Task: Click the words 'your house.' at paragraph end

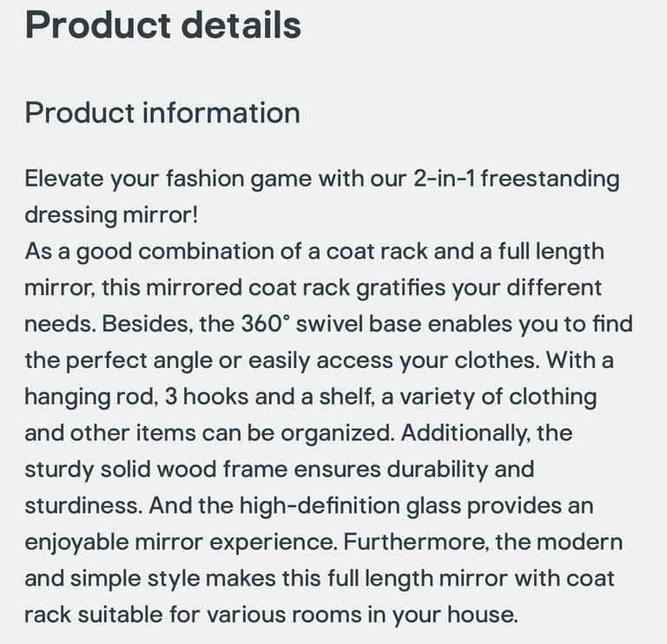Action: (x=455, y=615)
